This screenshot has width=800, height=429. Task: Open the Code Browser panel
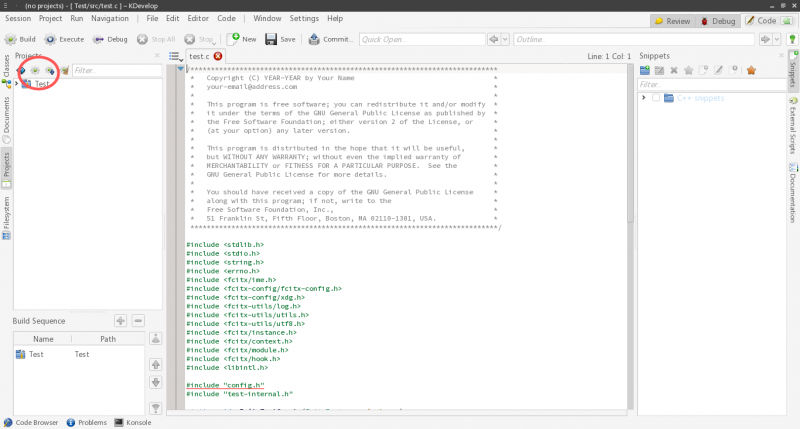(31, 422)
